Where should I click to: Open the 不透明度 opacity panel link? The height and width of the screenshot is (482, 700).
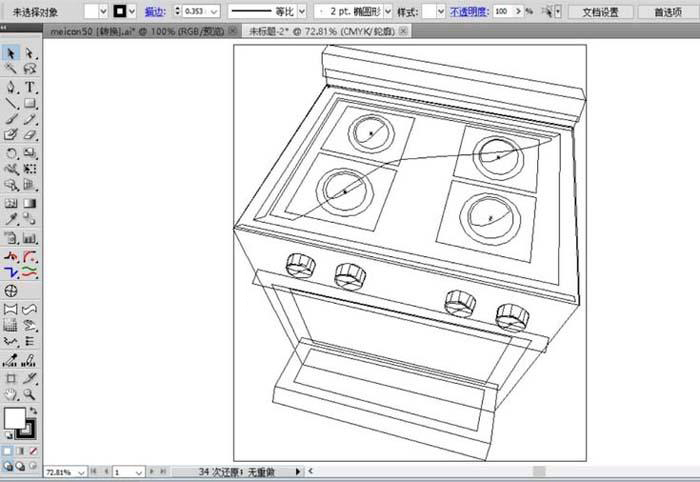tap(469, 12)
